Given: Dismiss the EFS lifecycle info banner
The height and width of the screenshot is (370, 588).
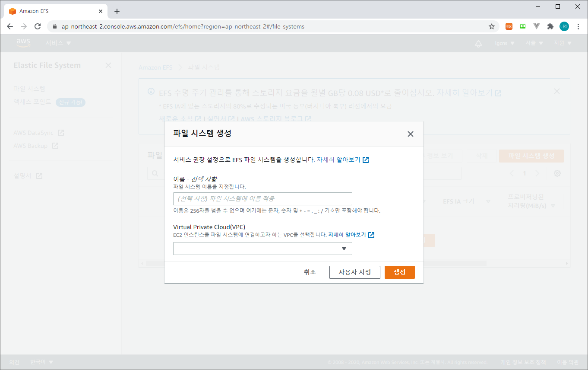Looking at the screenshot, I should click(x=557, y=91).
